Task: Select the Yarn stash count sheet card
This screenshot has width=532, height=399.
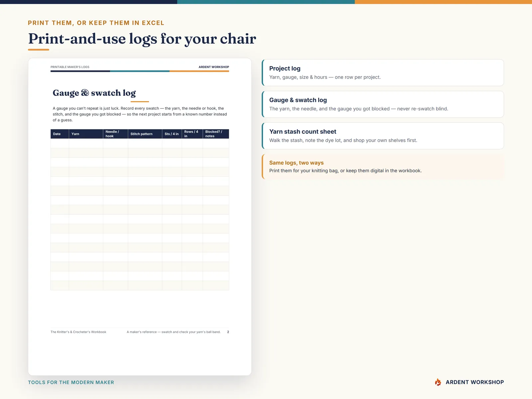Action: (x=383, y=136)
